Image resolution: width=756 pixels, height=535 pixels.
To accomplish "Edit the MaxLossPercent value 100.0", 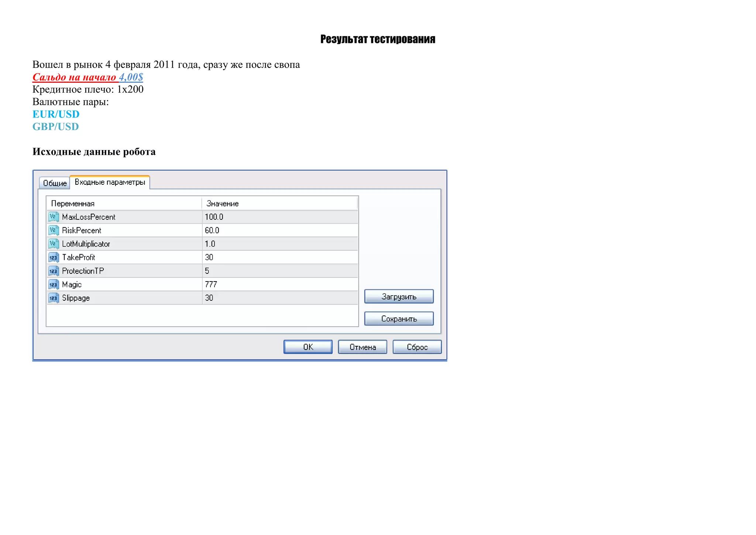I will [214, 217].
